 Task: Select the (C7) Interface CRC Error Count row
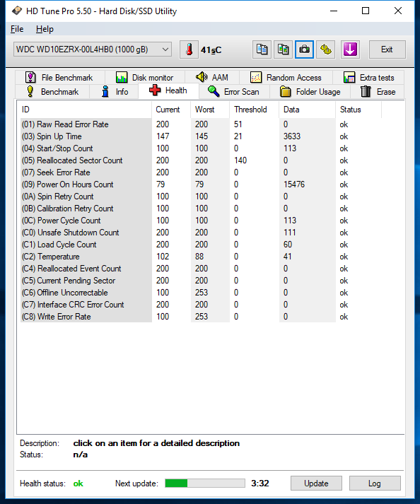[202, 305]
